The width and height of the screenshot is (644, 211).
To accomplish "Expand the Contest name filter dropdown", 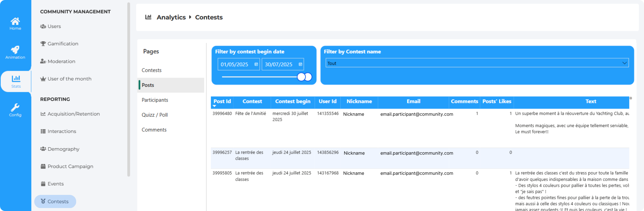I will [624, 63].
